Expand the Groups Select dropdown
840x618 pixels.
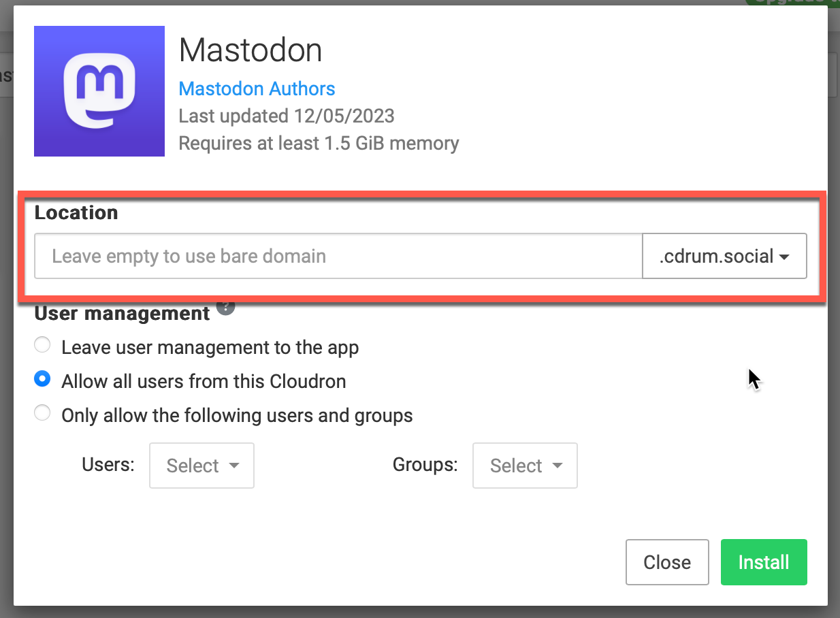525,466
